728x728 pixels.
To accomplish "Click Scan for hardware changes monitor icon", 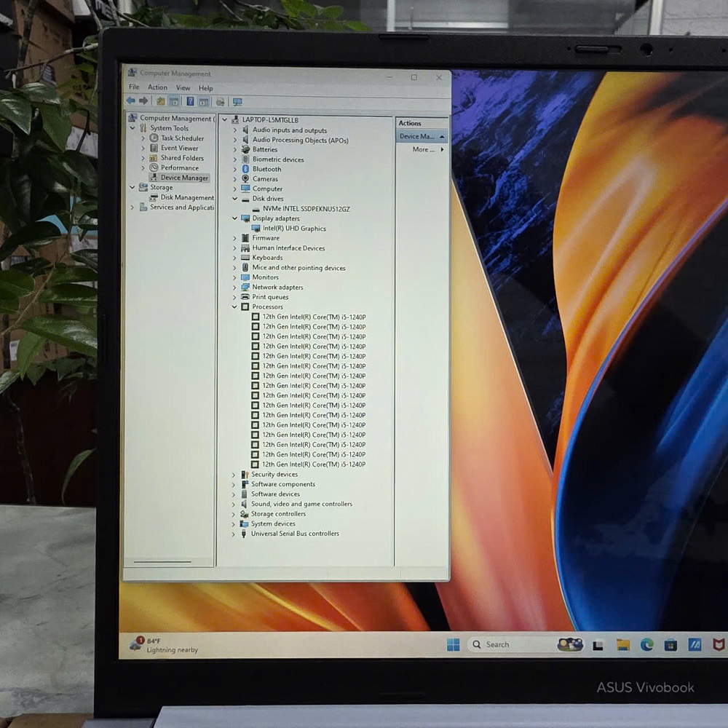I will 237,102.
